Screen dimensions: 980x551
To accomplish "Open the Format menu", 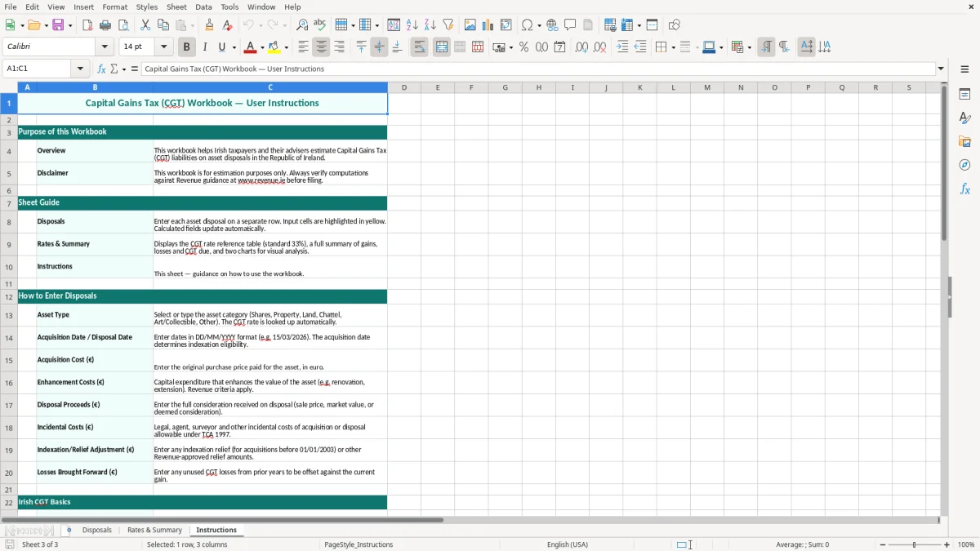I will point(114,7).
